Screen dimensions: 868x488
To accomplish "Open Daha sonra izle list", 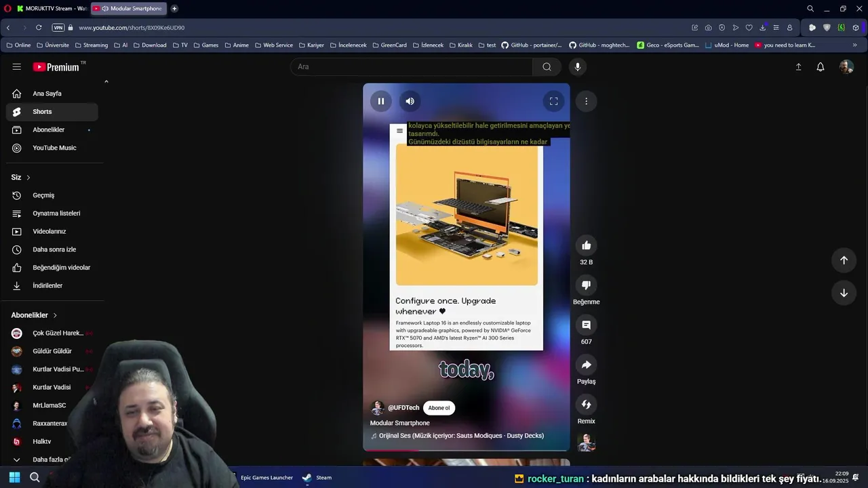I will click(52, 249).
